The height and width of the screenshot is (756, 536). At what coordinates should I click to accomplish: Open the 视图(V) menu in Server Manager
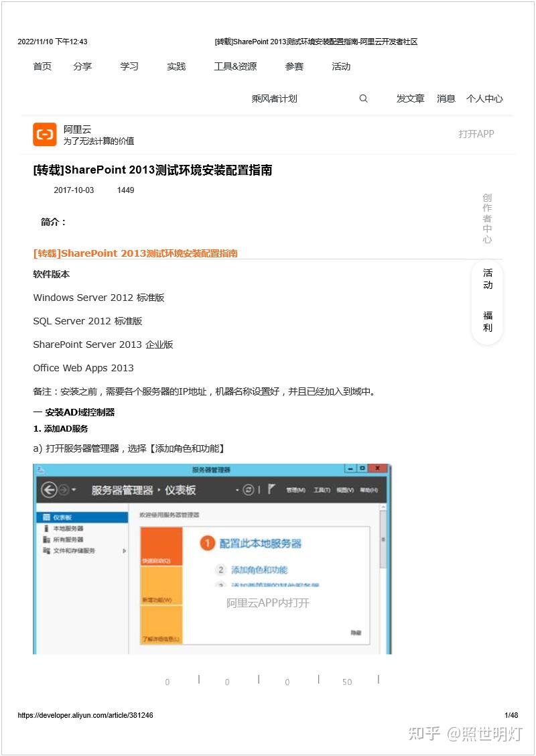click(x=345, y=490)
